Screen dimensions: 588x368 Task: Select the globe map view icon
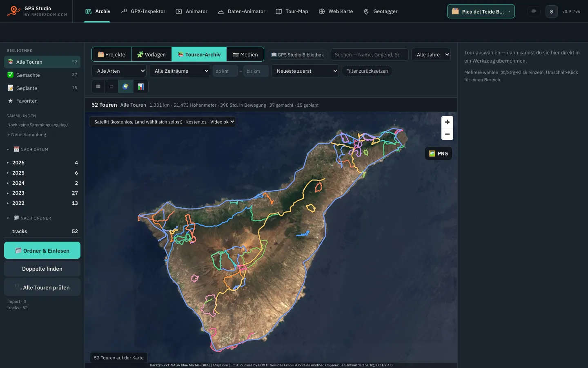[125, 87]
